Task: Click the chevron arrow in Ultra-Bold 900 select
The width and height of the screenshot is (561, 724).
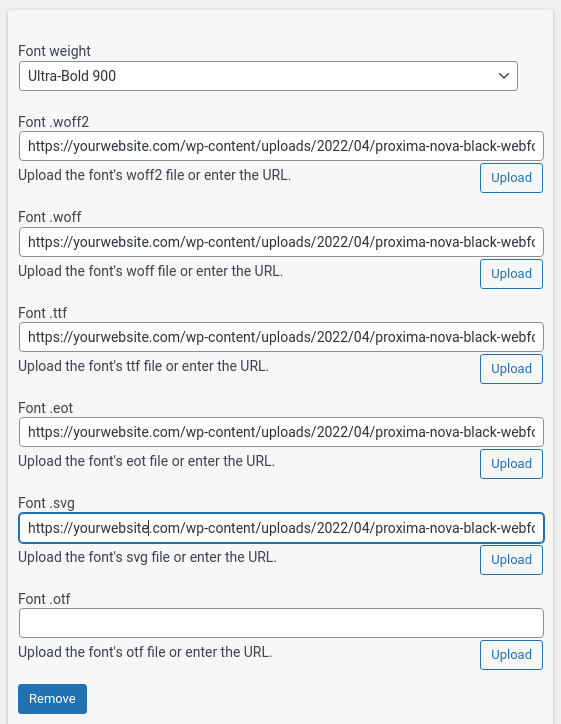Action: tap(504, 76)
